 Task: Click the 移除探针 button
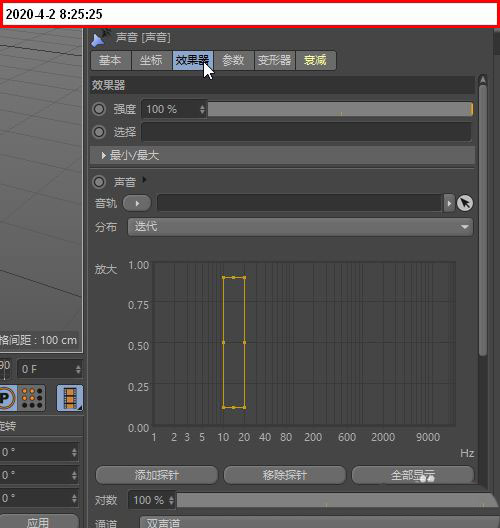click(285, 475)
